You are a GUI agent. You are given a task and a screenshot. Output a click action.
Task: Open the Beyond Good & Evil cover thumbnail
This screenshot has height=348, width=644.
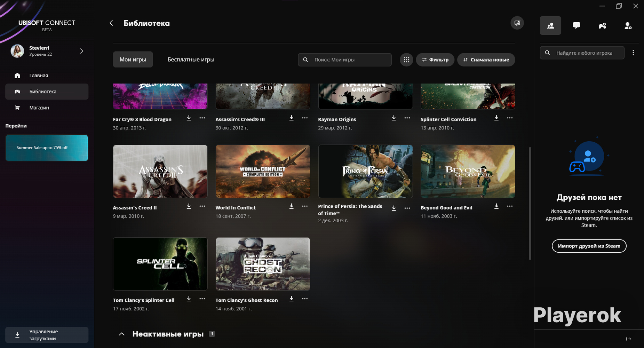coord(468,171)
